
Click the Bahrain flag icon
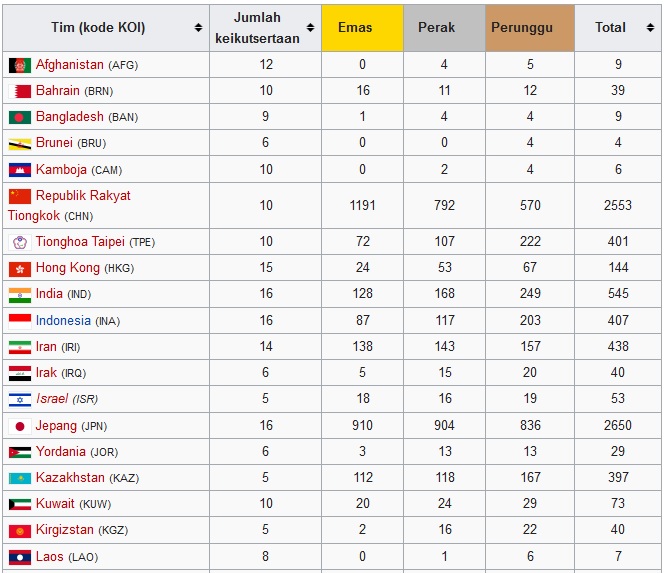20,91
